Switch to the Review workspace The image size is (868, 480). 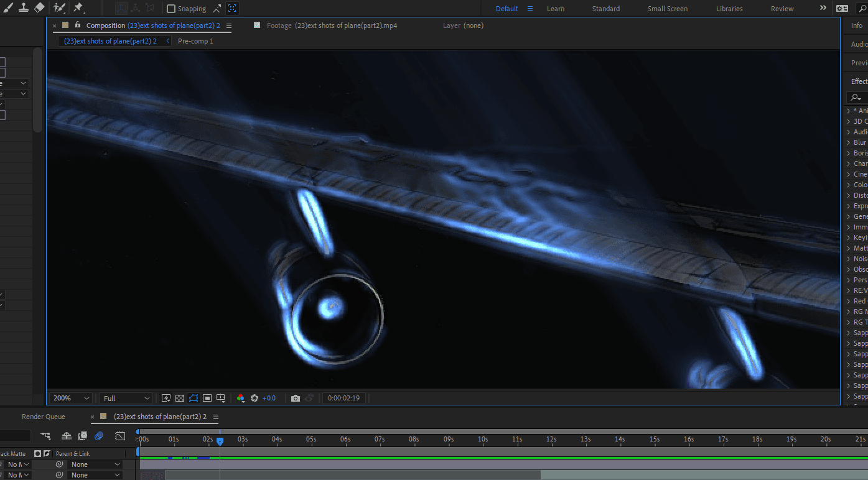point(782,9)
